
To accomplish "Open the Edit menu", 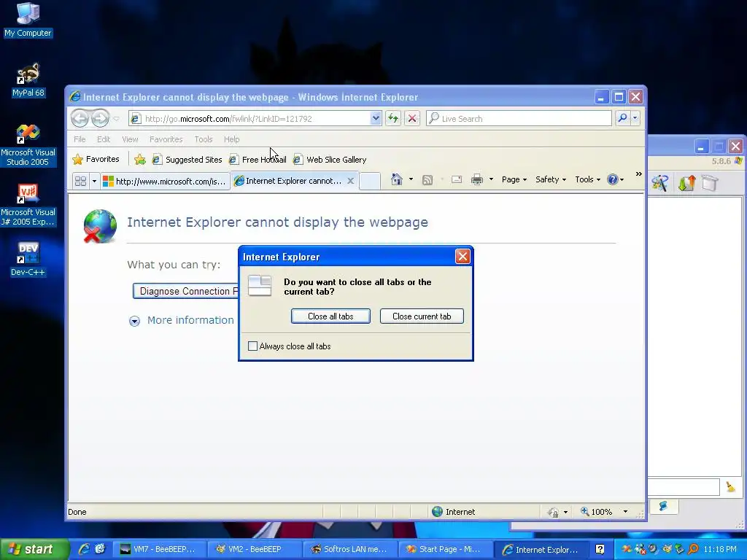I will coord(104,139).
